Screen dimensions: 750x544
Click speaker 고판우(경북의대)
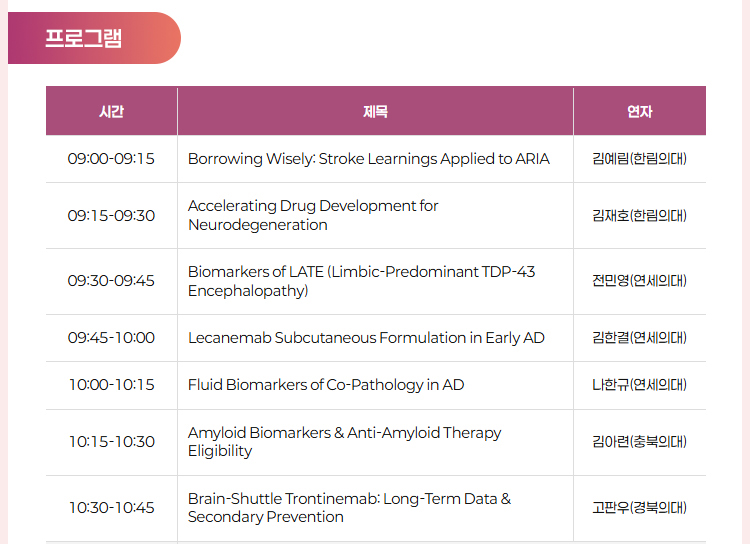640,508
